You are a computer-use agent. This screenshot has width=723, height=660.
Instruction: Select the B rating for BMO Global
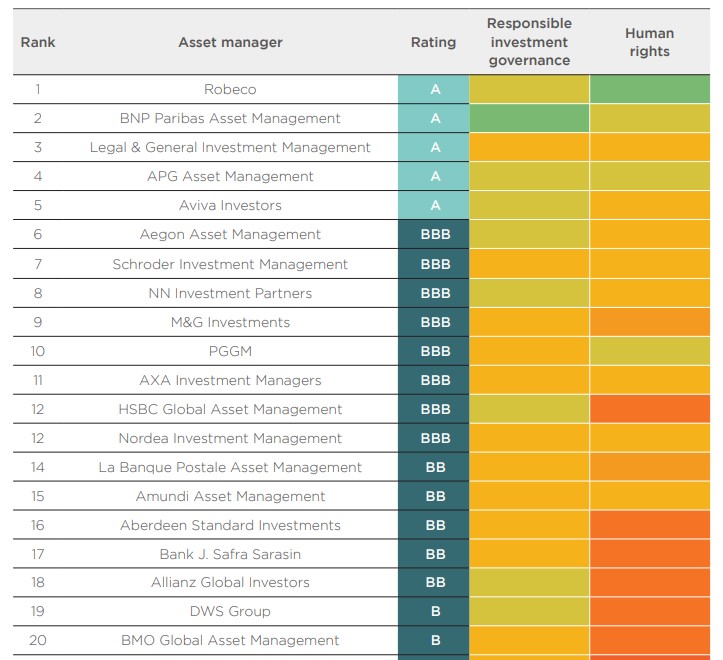coord(434,640)
